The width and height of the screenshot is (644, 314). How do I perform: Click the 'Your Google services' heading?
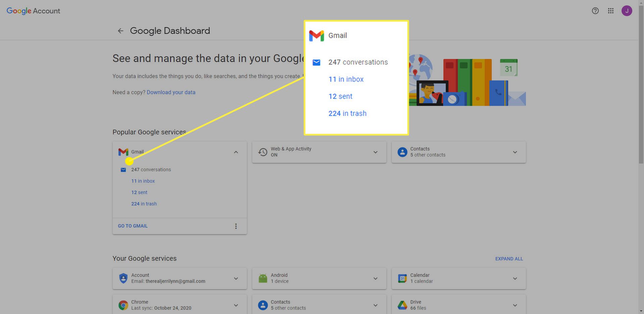(145, 258)
